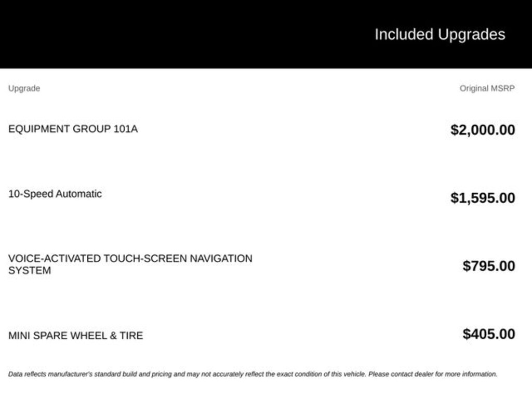Click the $795.00 MSRP amount
Viewport: 532px width, 399px height.
(489, 266)
